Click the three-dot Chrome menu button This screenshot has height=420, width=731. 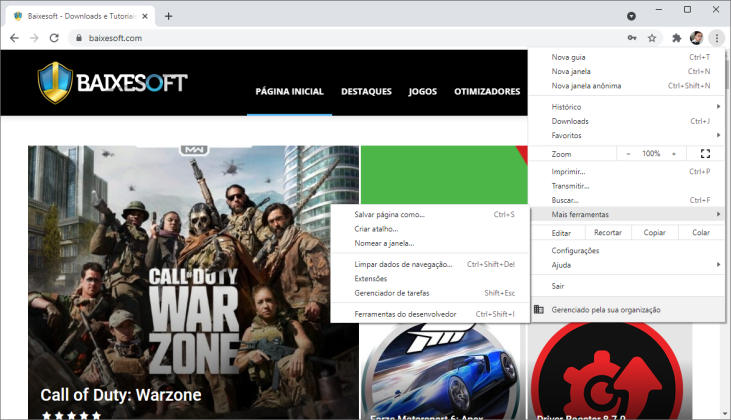tap(717, 38)
